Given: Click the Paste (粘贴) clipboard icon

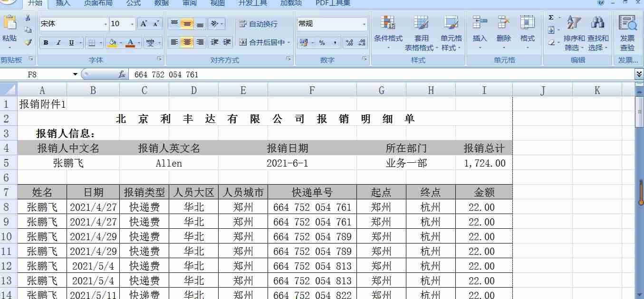Looking at the screenshot, I should (10, 23).
